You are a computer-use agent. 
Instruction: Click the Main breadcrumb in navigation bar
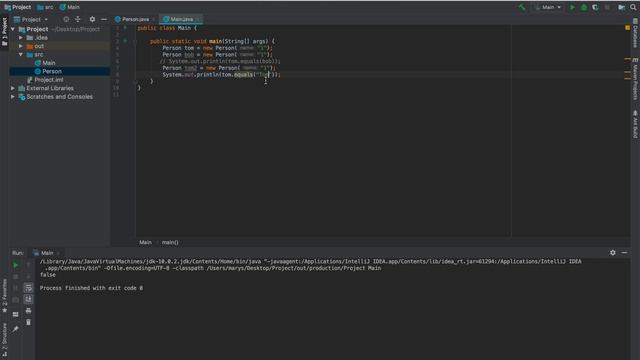(x=70, y=7)
